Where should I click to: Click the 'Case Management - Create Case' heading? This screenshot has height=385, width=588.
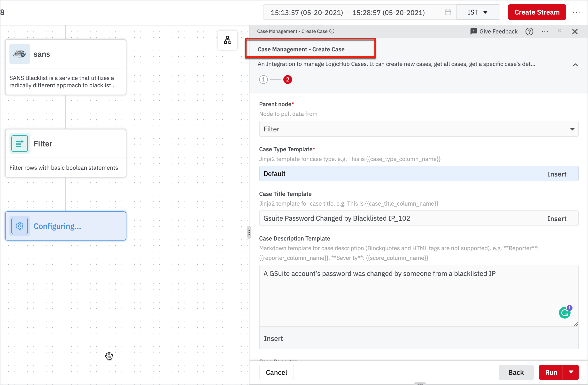click(301, 49)
